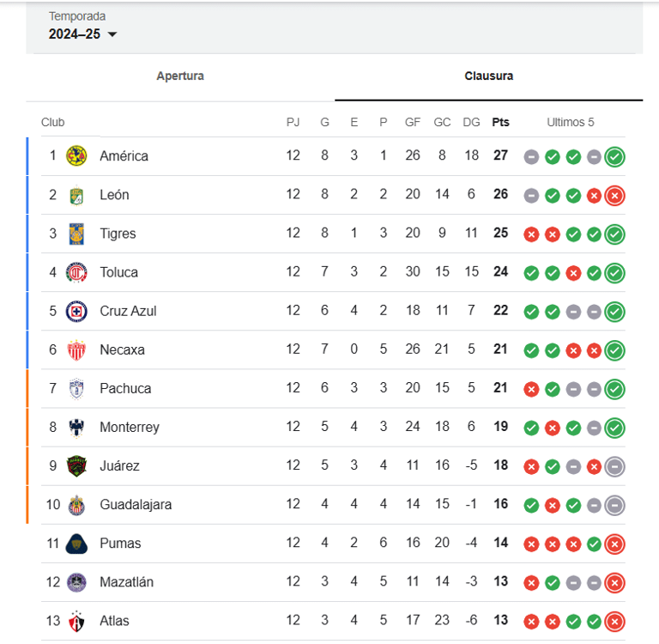Open the Monterrey team link
The width and height of the screenshot is (659, 644).
[x=130, y=428]
